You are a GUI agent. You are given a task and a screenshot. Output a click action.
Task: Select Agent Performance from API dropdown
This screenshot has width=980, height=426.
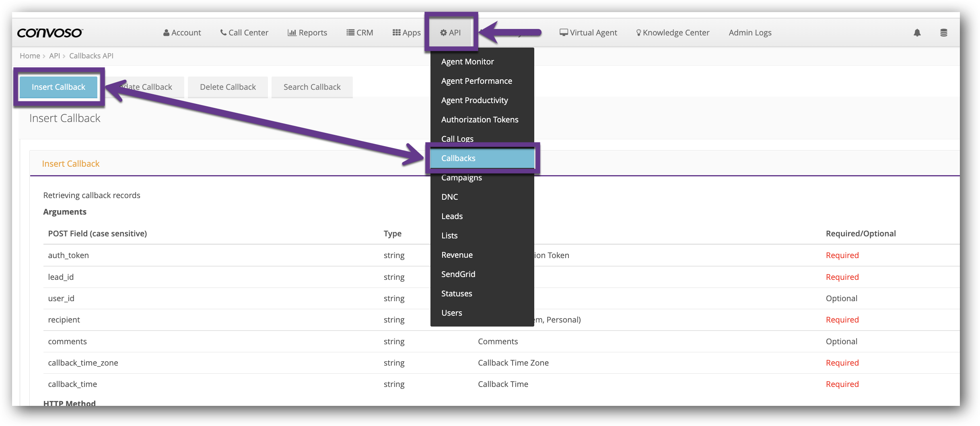pos(482,81)
